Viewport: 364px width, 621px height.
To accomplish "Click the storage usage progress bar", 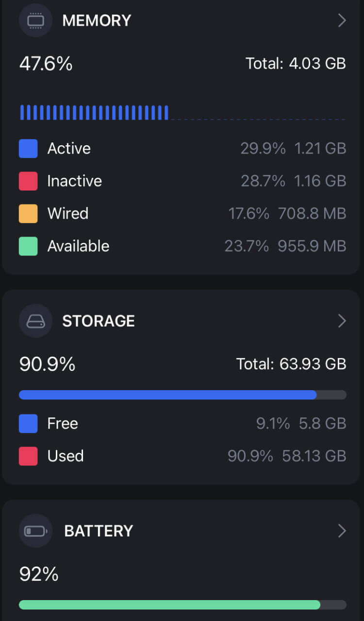I will coord(182,395).
